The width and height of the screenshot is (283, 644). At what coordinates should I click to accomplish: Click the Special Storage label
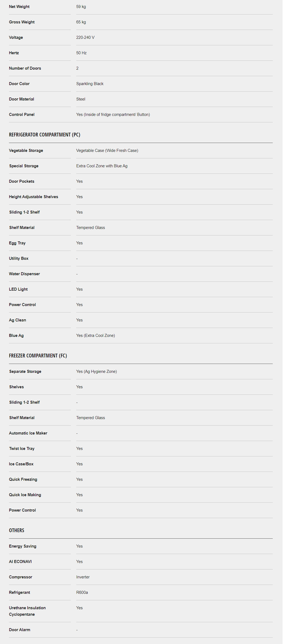(x=24, y=166)
